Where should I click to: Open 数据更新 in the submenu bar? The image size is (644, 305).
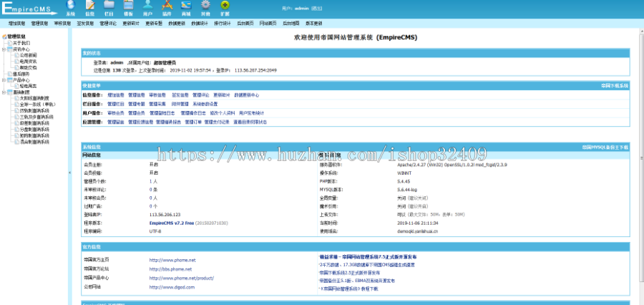click(x=177, y=24)
